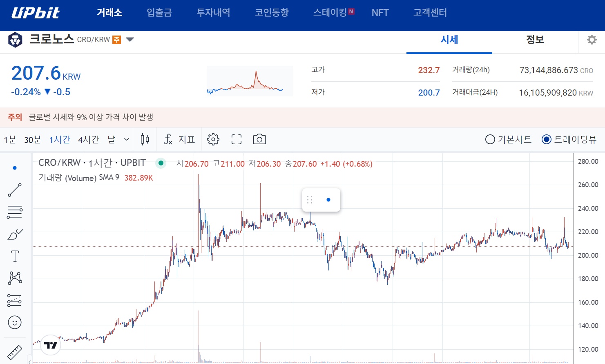Expand the CRO/KRW market dropdown arrow
Viewport: 605px width, 364px height.
[x=130, y=40]
